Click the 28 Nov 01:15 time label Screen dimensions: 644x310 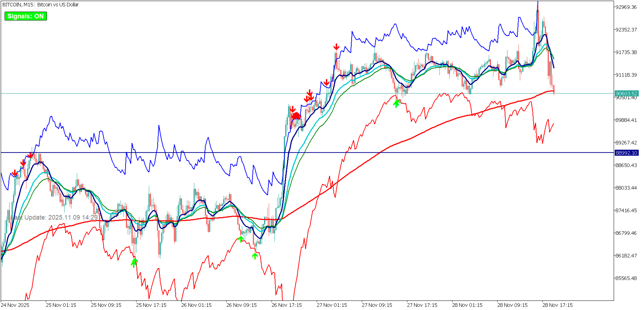click(x=467, y=305)
